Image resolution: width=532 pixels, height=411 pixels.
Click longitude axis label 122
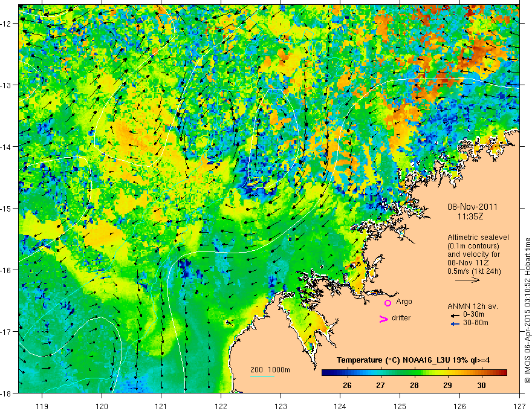click(x=221, y=406)
